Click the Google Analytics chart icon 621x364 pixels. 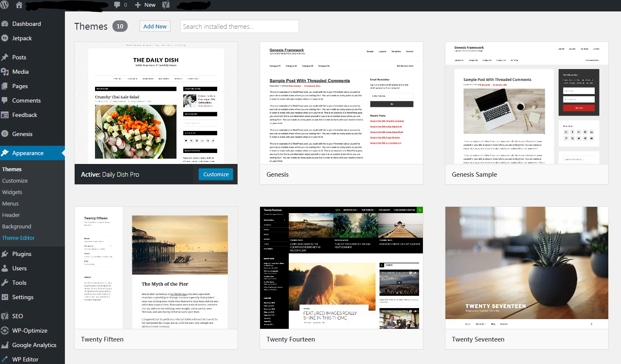[x=5, y=345]
